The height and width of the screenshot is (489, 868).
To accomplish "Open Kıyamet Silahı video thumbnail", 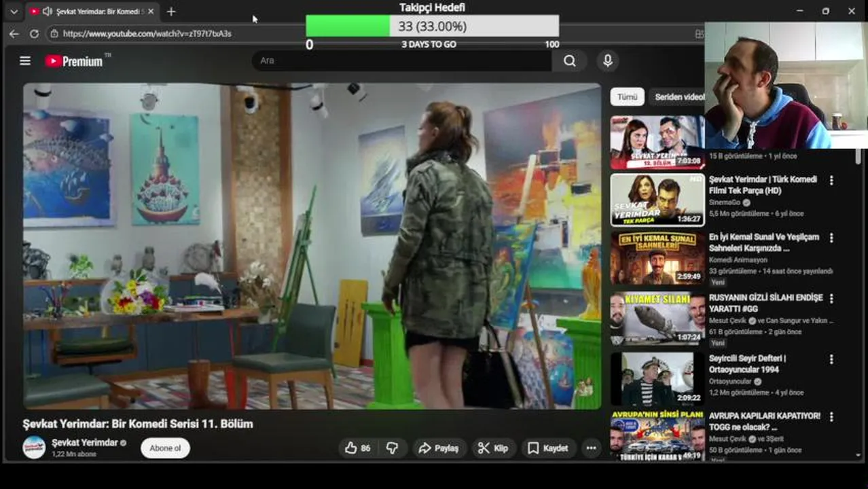I will (657, 319).
